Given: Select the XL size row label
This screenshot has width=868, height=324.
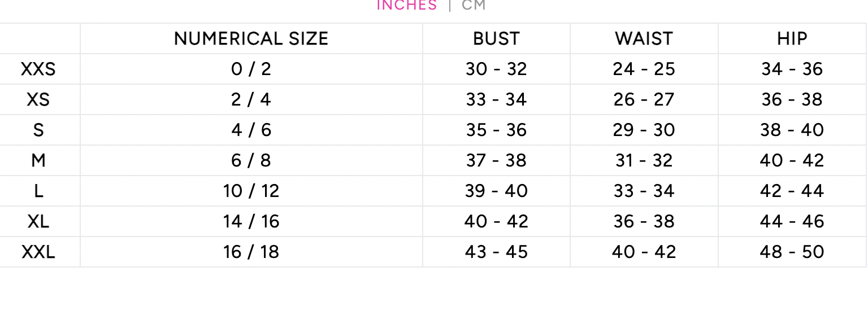Looking at the screenshot, I should pyautogui.click(x=38, y=221).
